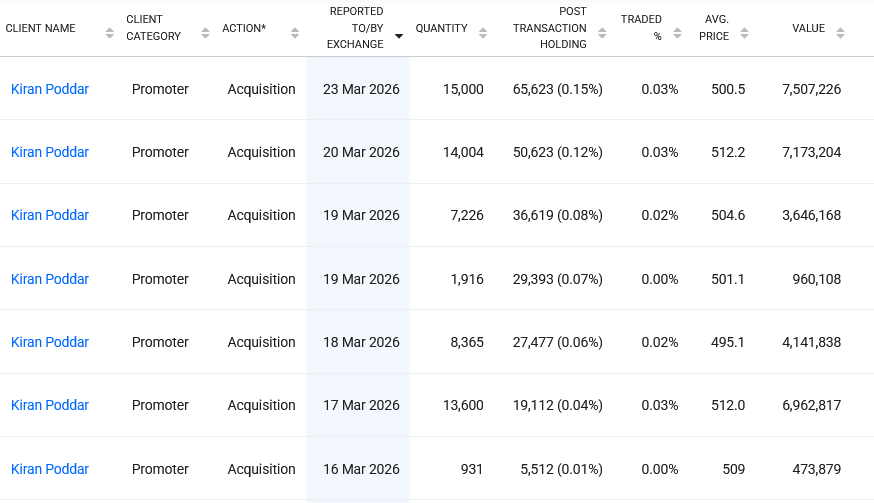Image resolution: width=874 pixels, height=503 pixels.
Task: Open Kiran Poddar link for 16 Mar 2026
Action: point(50,469)
